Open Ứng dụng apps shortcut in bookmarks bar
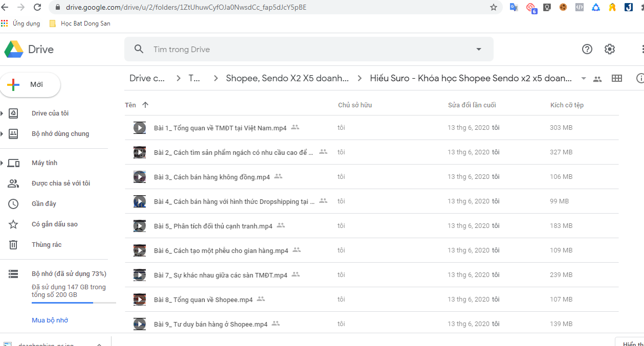Image resolution: width=644 pixels, height=346 pixels. pos(20,24)
